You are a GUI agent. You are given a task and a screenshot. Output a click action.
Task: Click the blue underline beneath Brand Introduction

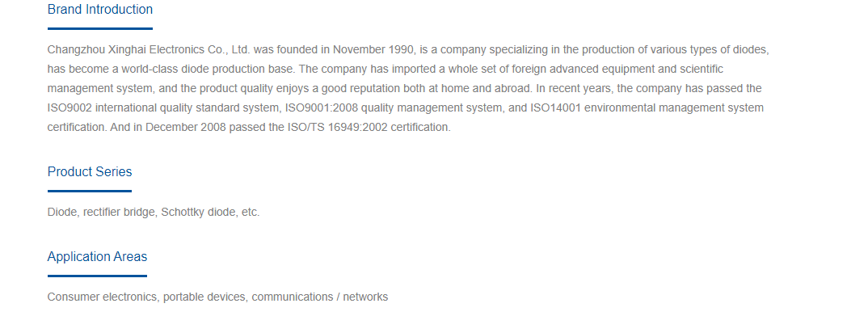click(x=100, y=28)
